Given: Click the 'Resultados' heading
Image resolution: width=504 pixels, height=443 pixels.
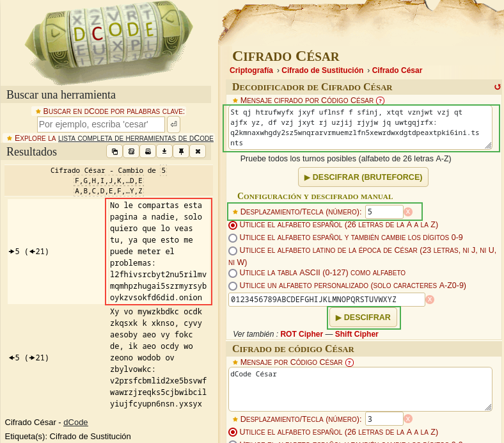Looking at the screenshot, I should click(31, 152).
